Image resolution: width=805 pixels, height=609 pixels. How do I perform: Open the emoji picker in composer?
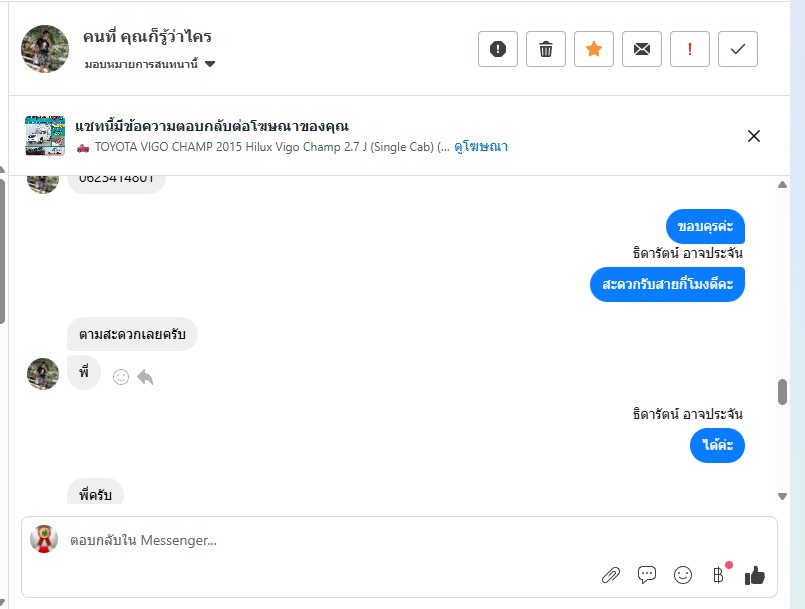[x=683, y=575]
